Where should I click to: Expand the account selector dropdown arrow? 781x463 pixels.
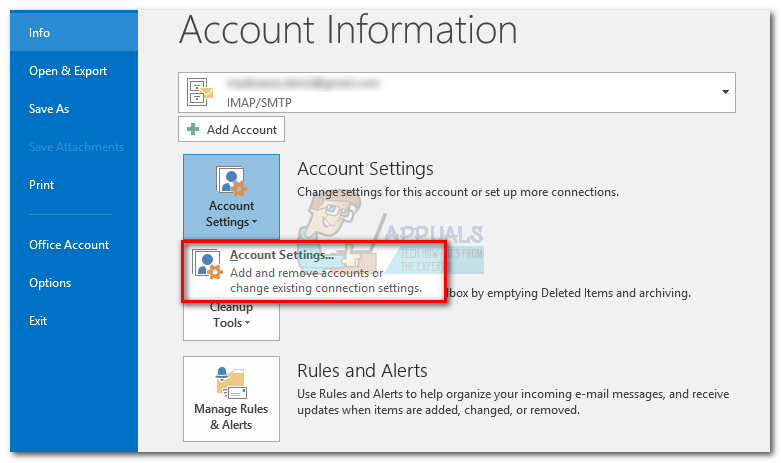click(724, 92)
